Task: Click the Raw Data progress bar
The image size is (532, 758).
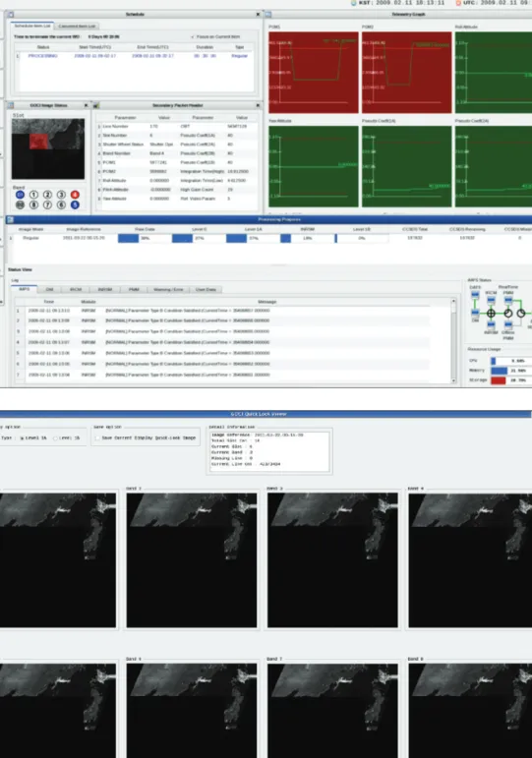Action: click(143, 238)
